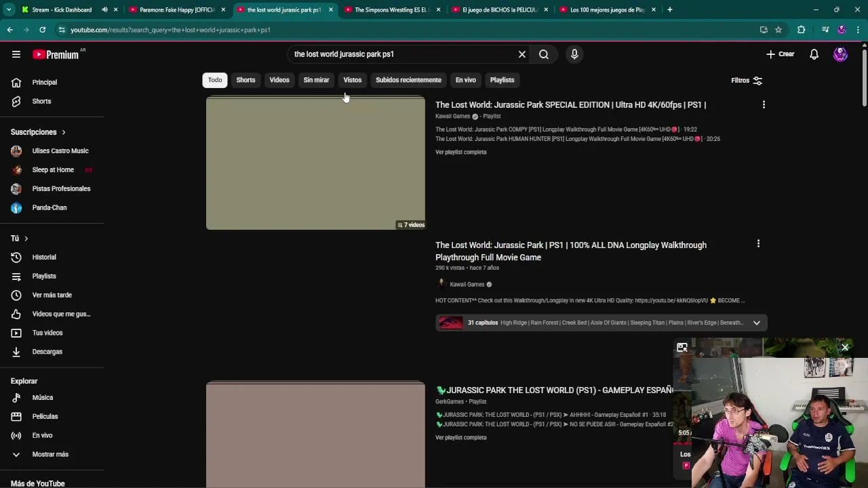Open YouTube account avatar menu
The height and width of the screenshot is (488, 868).
pyautogui.click(x=840, y=54)
